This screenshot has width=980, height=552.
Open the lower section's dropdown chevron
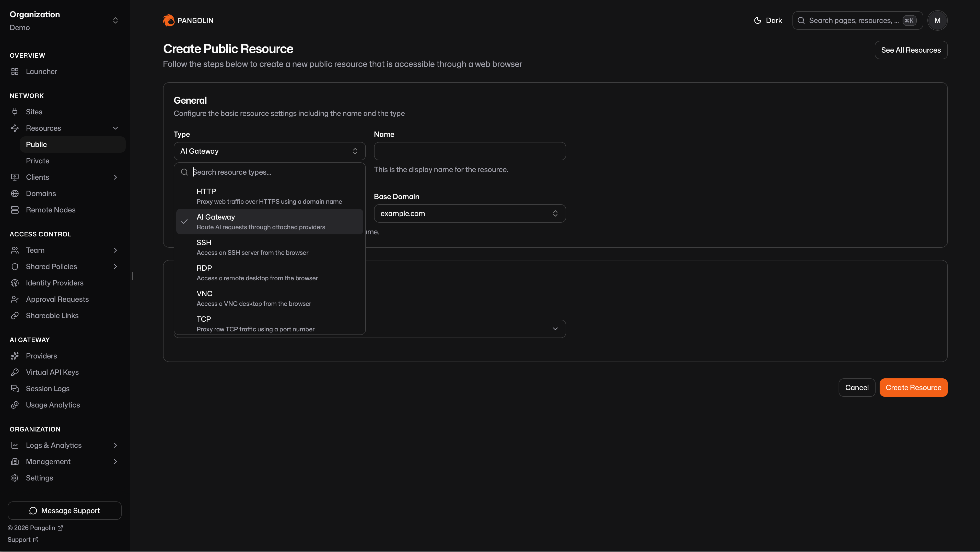tap(555, 329)
